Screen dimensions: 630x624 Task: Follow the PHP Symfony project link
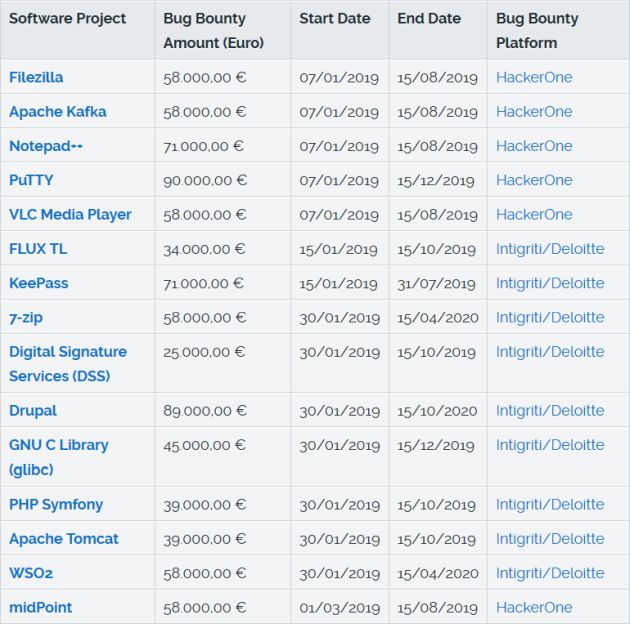coord(56,504)
